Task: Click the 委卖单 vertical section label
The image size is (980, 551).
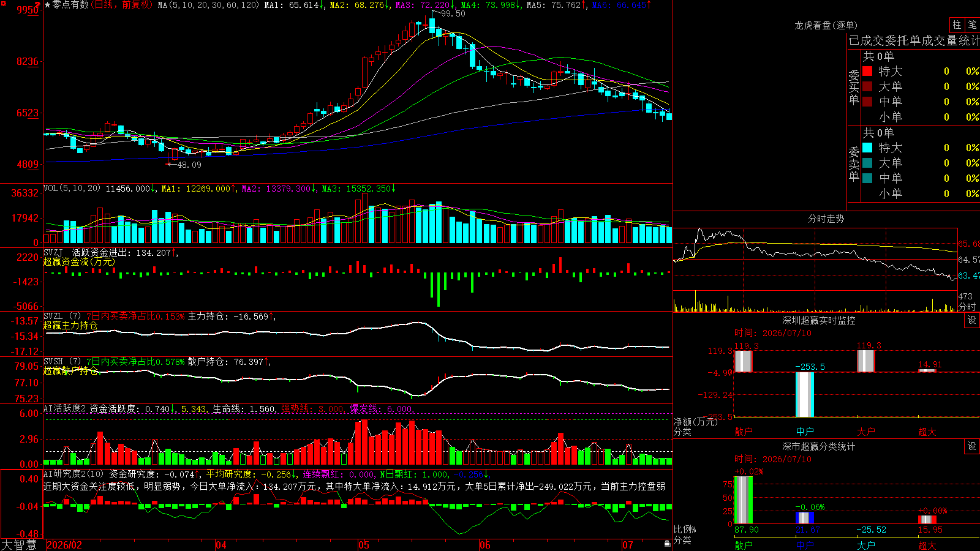Action: tap(854, 163)
